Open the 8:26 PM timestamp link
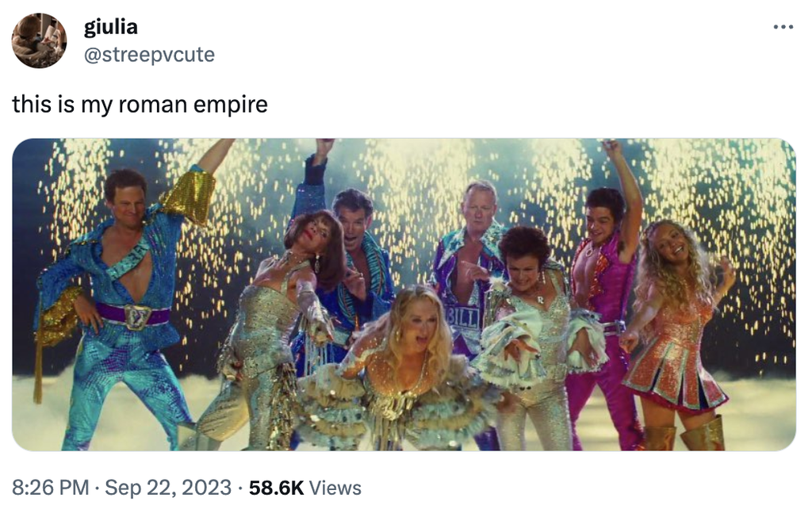The width and height of the screenshot is (812, 517). [x=50, y=487]
